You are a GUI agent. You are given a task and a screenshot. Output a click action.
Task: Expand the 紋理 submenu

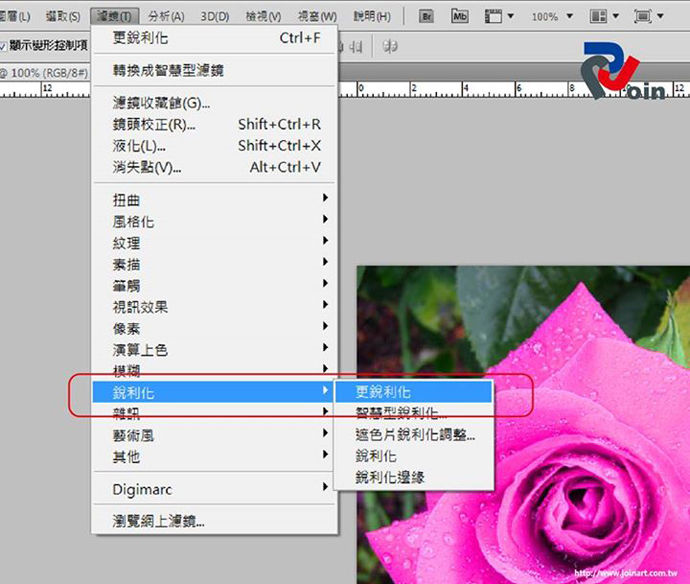[x=214, y=242]
